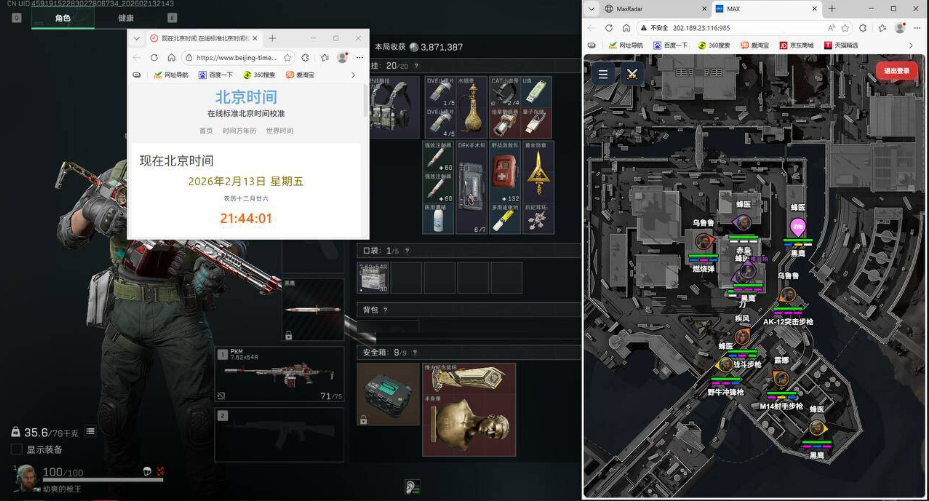929x501 pixels.
Task: Switch to the 健康 tab
Action: pos(125,18)
